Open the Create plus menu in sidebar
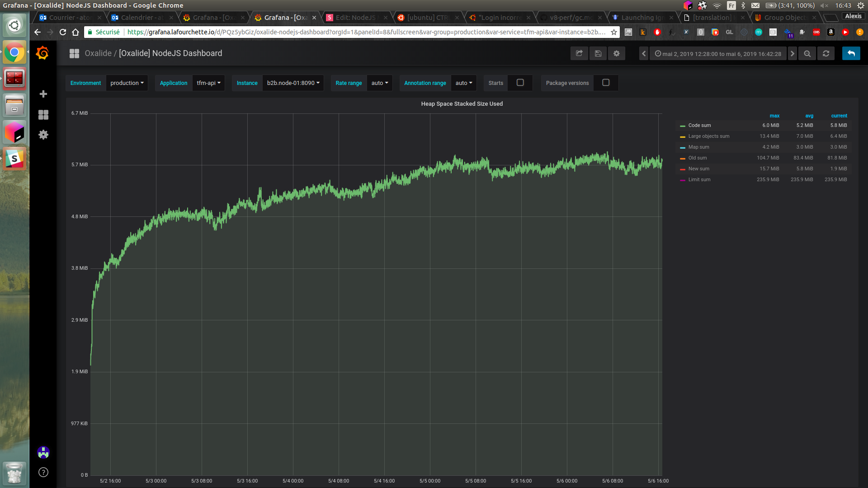Screen dimensions: 868x488 [43, 94]
